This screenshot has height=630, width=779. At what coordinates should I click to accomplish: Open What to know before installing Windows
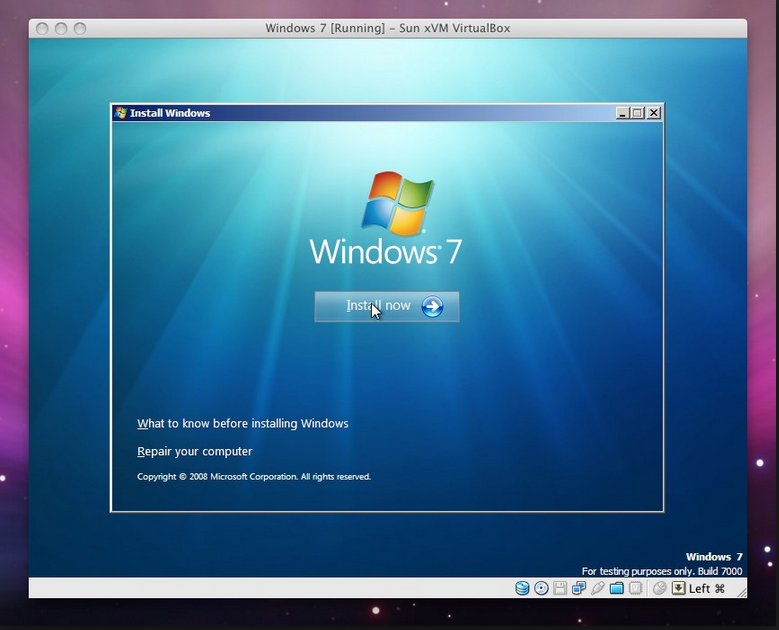click(x=242, y=423)
